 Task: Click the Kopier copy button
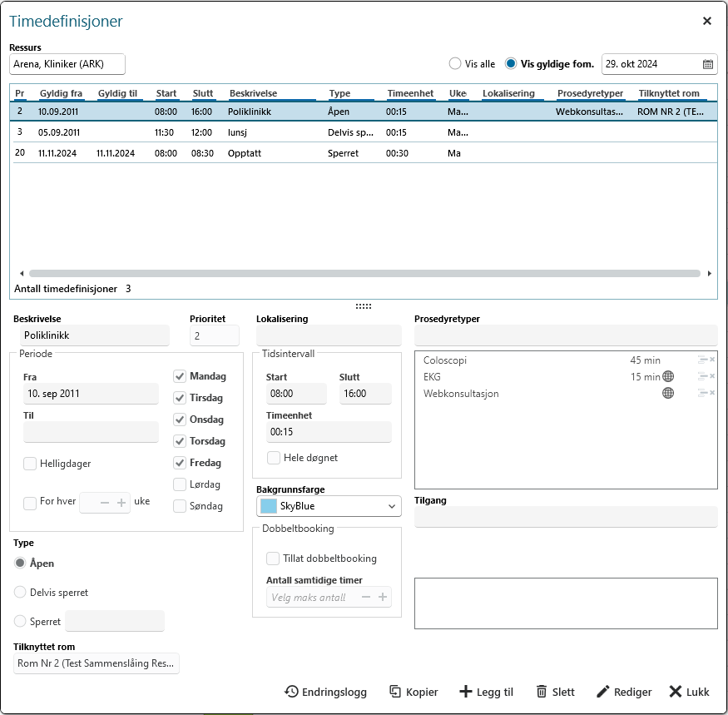tap(414, 692)
